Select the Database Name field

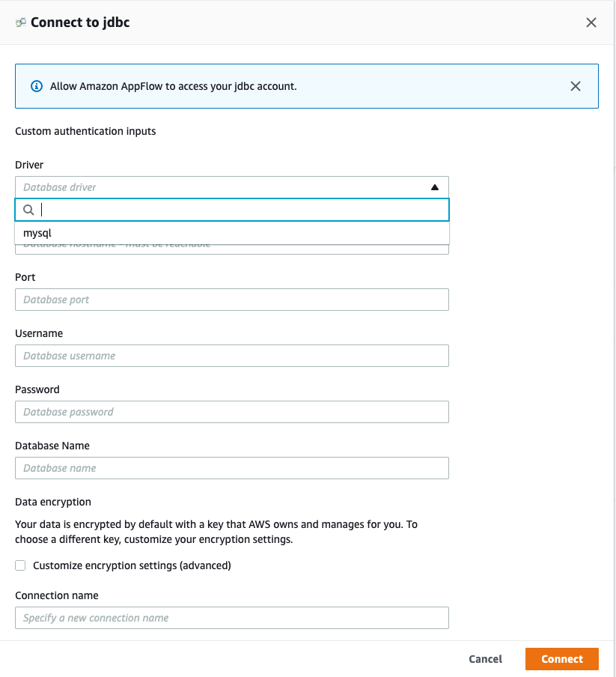231,468
